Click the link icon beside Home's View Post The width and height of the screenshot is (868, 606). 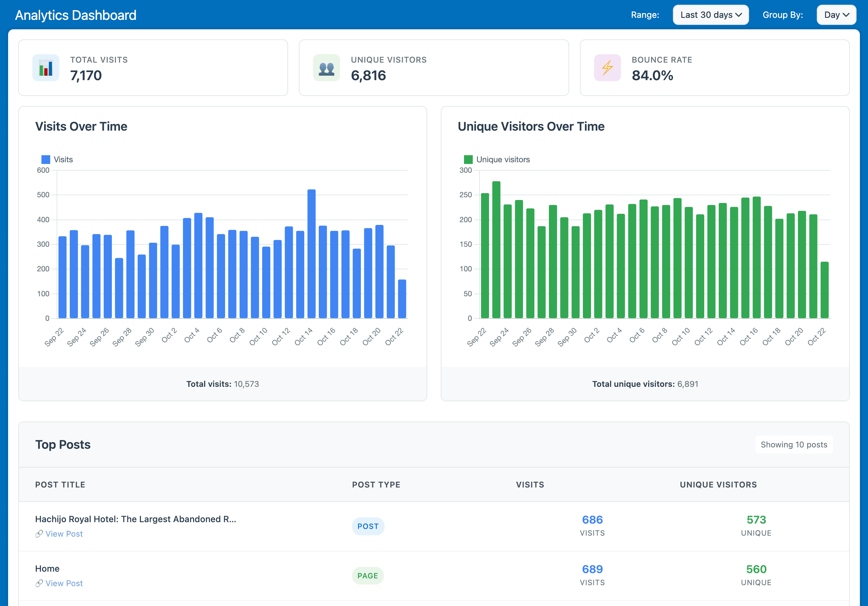tap(39, 583)
